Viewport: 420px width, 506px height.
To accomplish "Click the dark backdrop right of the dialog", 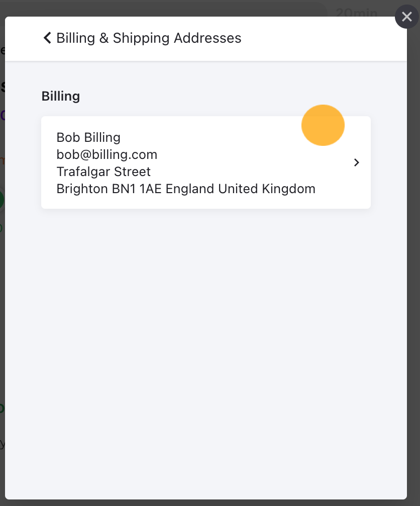I will [x=413, y=258].
